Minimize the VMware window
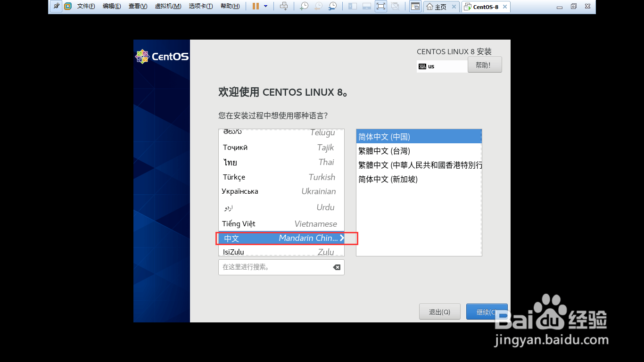The height and width of the screenshot is (362, 644). click(x=560, y=7)
